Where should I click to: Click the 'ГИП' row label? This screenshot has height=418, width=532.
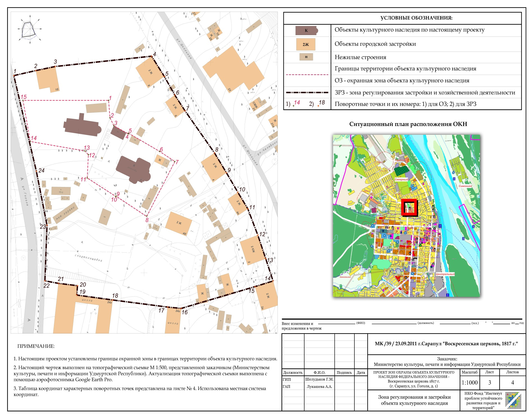pyautogui.click(x=286, y=379)
